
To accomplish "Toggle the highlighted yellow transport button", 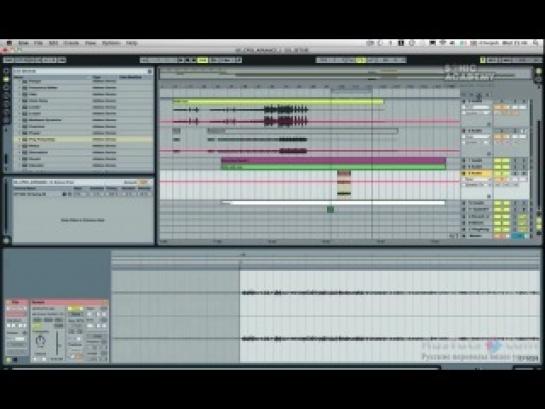I will (203, 60).
